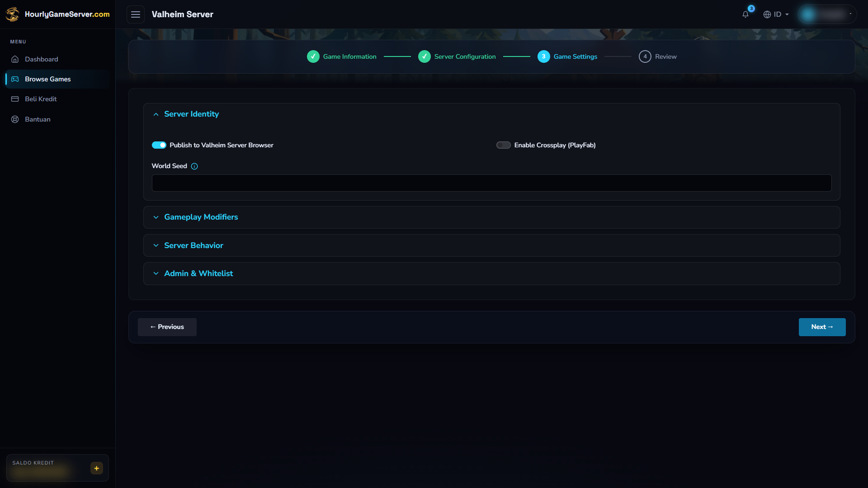The width and height of the screenshot is (868, 488).
Task: Add credit with the plus icon
Action: (97, 468)
